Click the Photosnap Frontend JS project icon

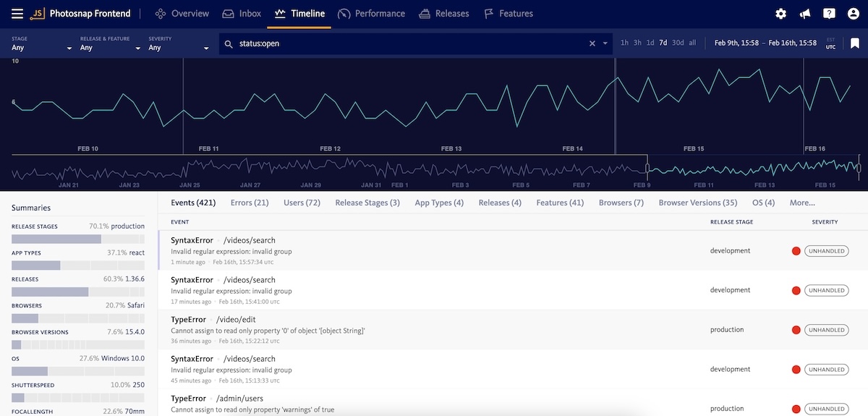[x=38, y=14]
